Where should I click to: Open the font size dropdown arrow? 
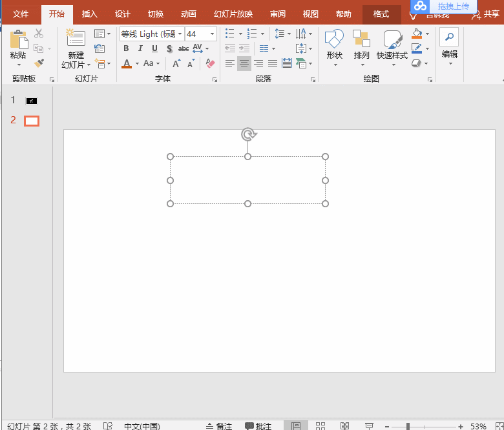coord(212,34)
